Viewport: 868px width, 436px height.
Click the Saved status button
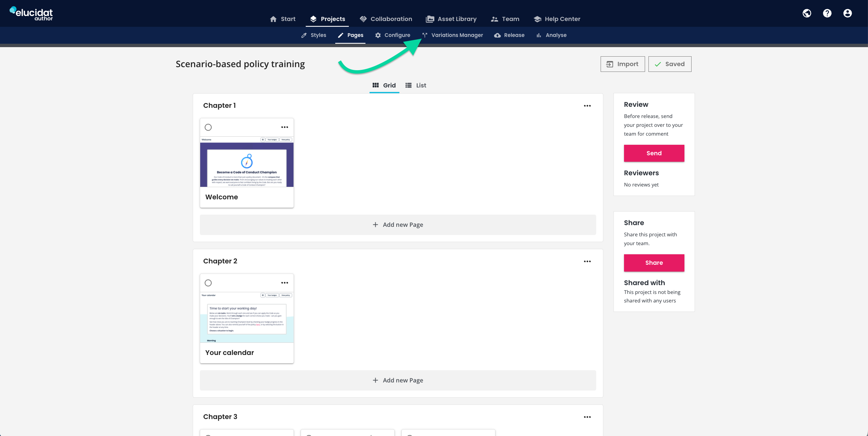[x=670, y=64]
